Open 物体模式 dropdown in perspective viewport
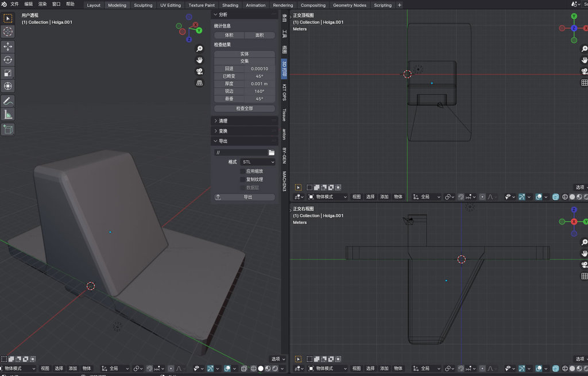 point(18,369)
